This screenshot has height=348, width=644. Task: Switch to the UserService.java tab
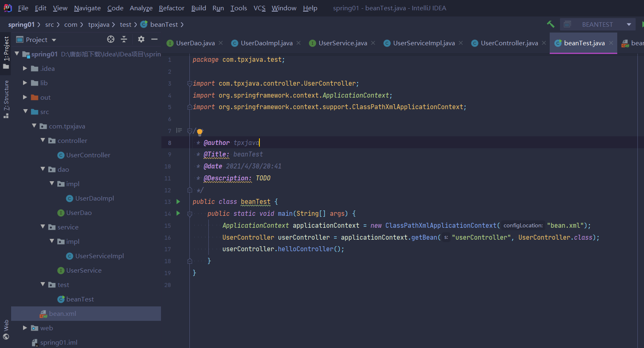tap(343, 43)
